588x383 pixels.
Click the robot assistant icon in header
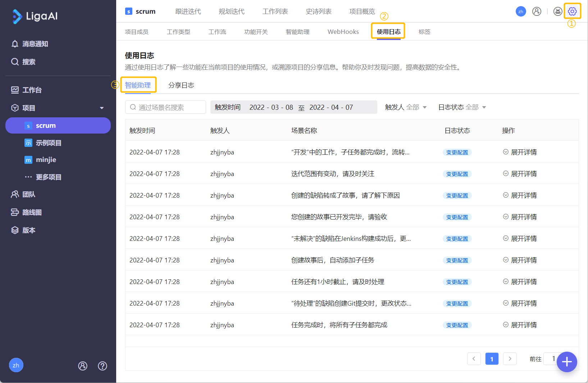[557, 12]
